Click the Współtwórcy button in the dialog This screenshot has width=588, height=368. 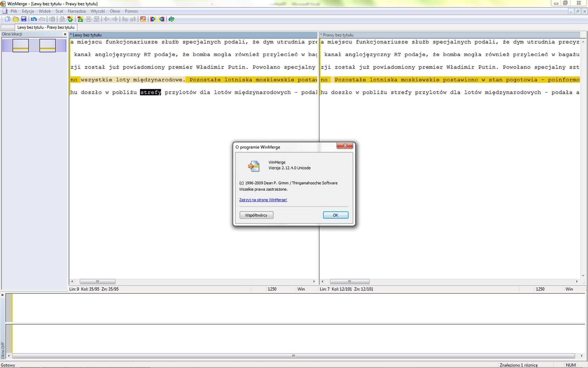pos(256,215)
